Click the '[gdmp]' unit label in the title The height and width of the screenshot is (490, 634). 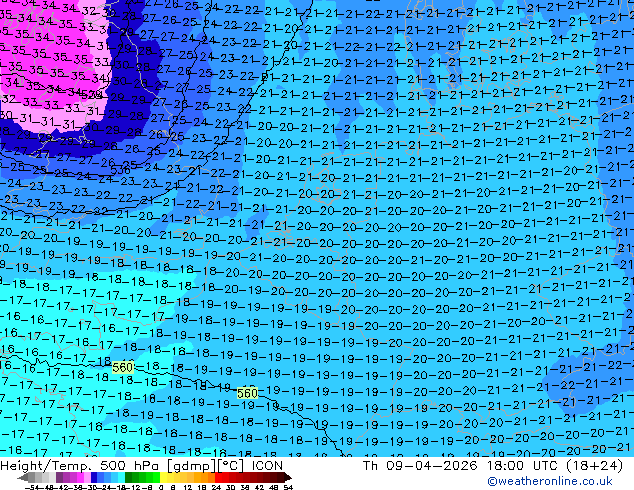[192, 466]
